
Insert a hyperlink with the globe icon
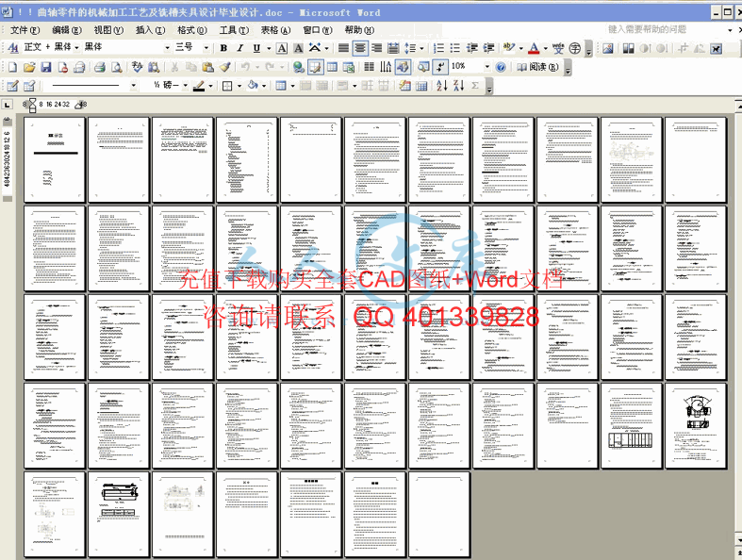[298, 67]
